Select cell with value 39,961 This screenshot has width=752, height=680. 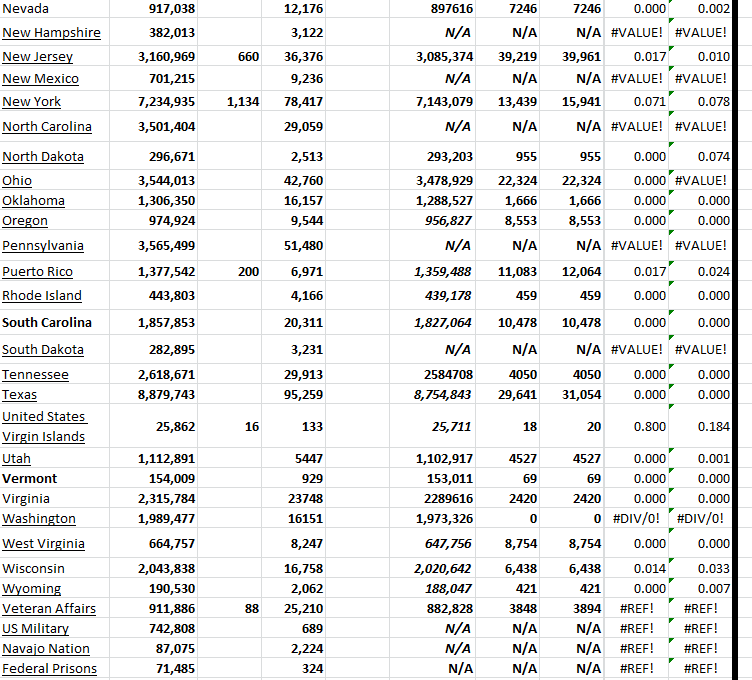click(x=572, y=57)
